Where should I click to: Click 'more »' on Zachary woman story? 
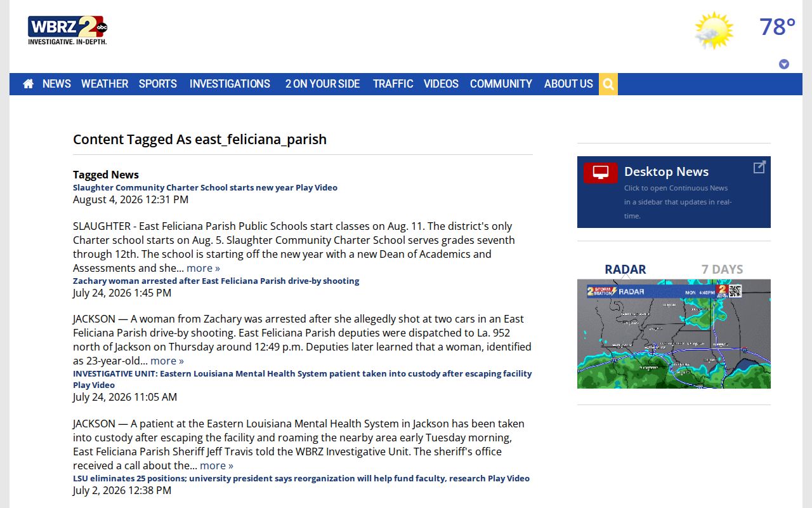(167, 361)
